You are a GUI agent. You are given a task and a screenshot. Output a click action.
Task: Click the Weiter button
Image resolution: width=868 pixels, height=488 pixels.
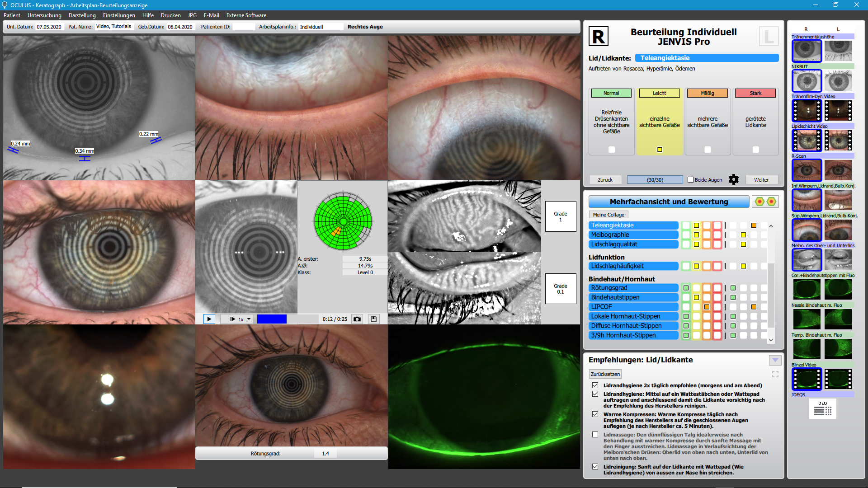click(x=761, y=180)
